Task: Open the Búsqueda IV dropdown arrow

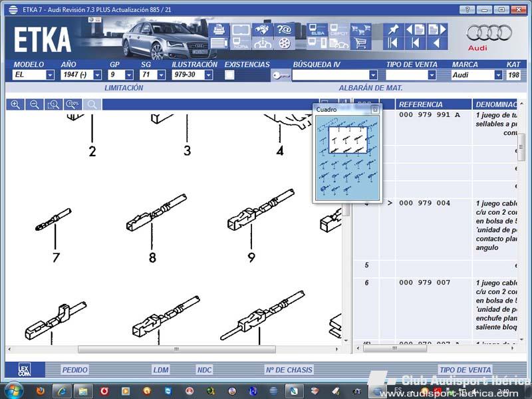Action: [x=373, y=74]
